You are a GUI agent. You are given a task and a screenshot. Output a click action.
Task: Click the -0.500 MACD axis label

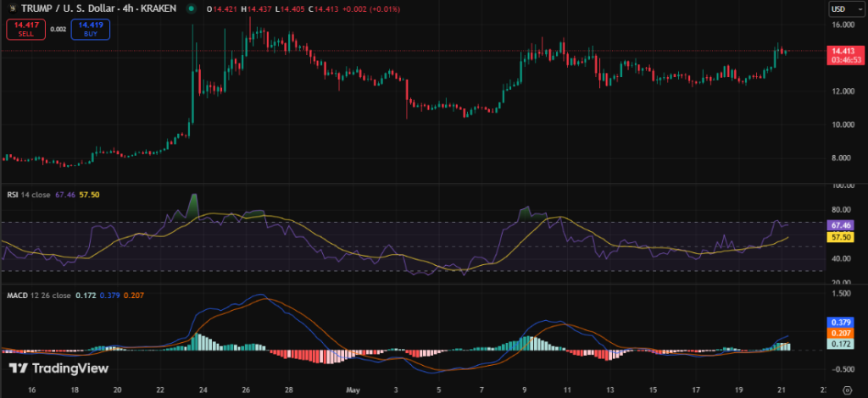point(842,370)
